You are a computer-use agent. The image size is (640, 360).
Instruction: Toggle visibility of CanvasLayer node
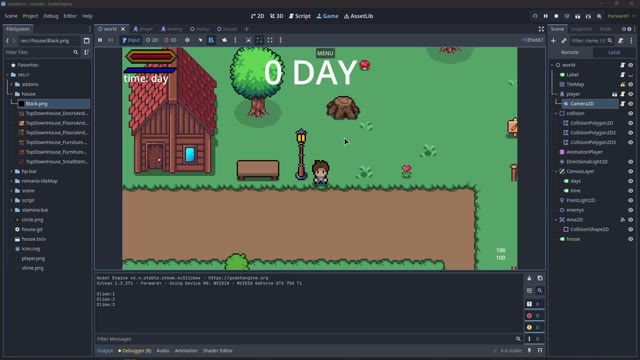point(631,171)
